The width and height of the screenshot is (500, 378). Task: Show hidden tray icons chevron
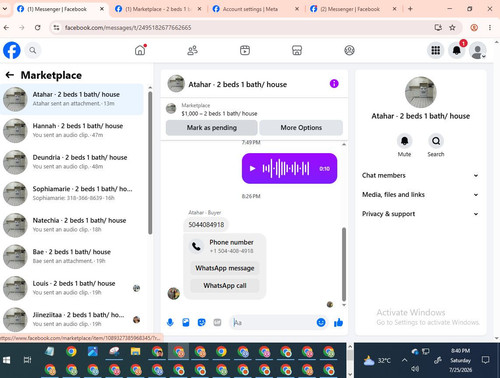point(404,360)
